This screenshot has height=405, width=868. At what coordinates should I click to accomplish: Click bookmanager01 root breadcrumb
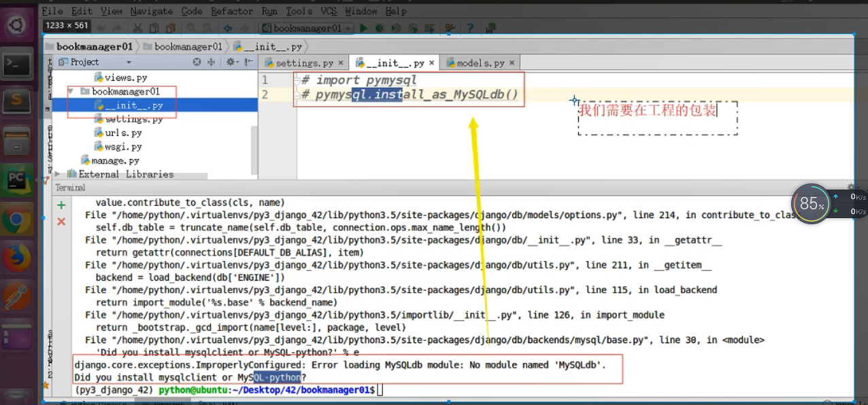click(88, 47)
